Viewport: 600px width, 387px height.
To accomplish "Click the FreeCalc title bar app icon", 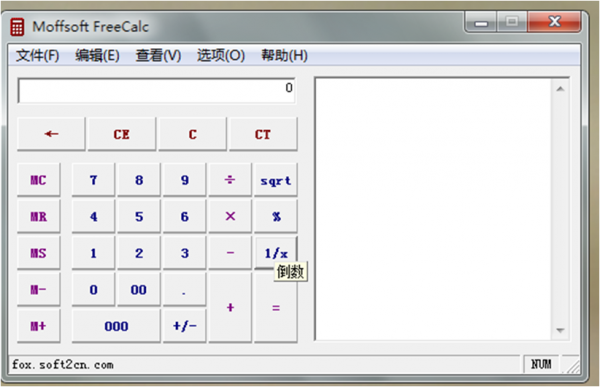I will point(17,27).
